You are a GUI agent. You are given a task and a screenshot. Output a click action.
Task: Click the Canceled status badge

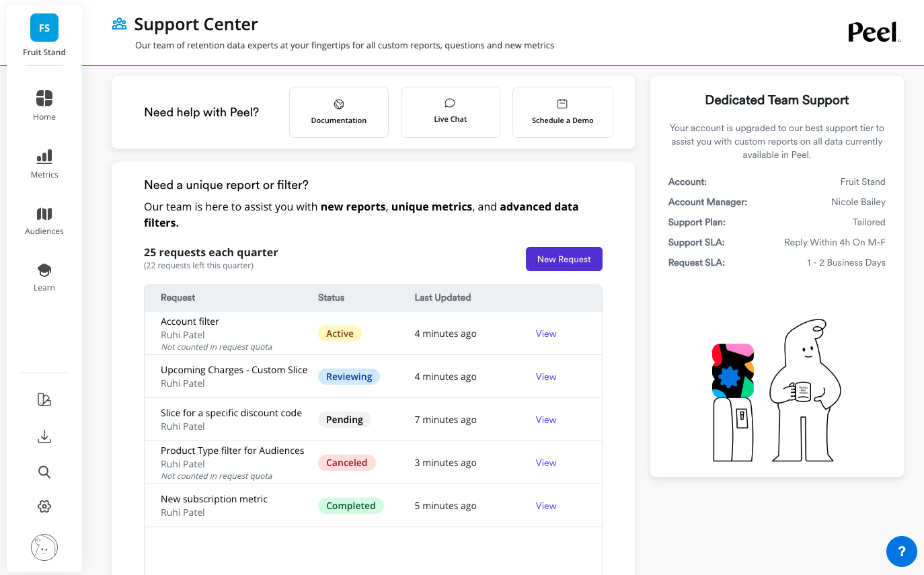point(347,463)
